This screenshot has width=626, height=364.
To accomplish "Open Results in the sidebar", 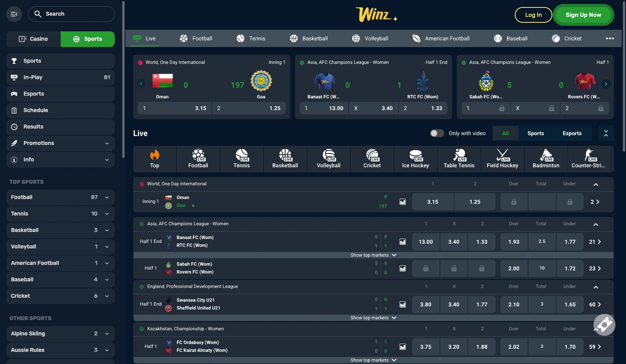I will [x=60, y=127].
